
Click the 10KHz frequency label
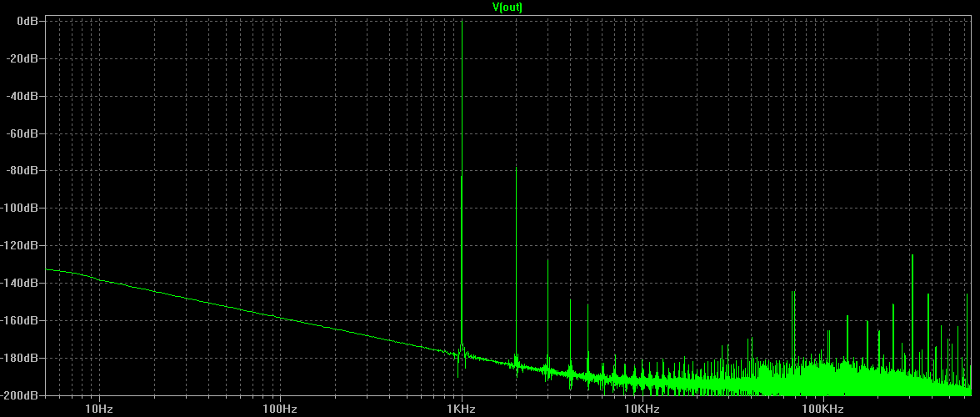[x=642, y=409]
